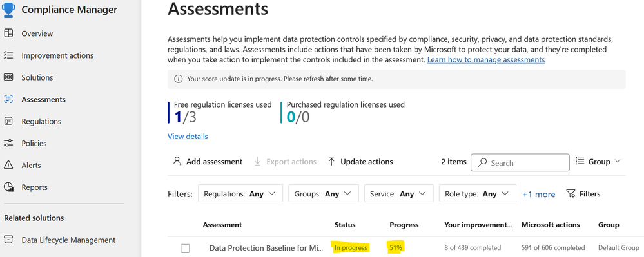Open the Overview icon in sidebar
The width and height of the screenshot is (644, 257).
(x=8, y=33)
